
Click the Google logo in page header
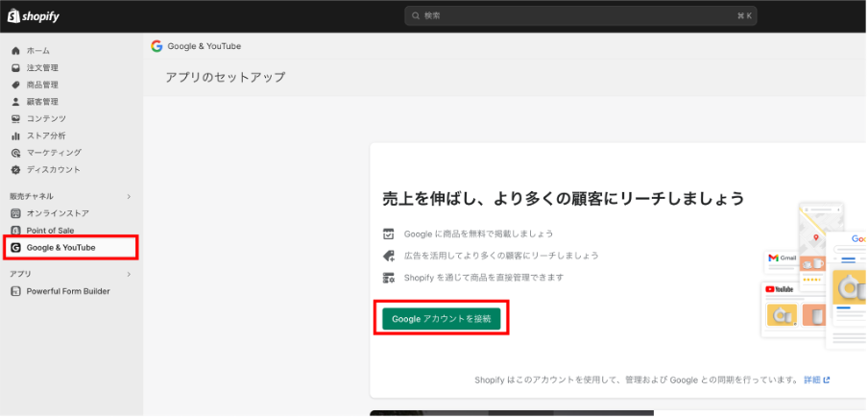pos(157,46)
